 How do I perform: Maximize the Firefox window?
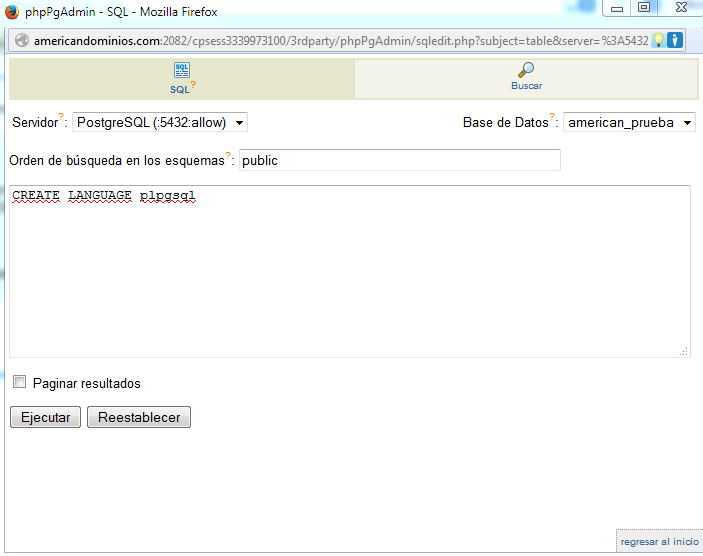click(x=644, y=8)
